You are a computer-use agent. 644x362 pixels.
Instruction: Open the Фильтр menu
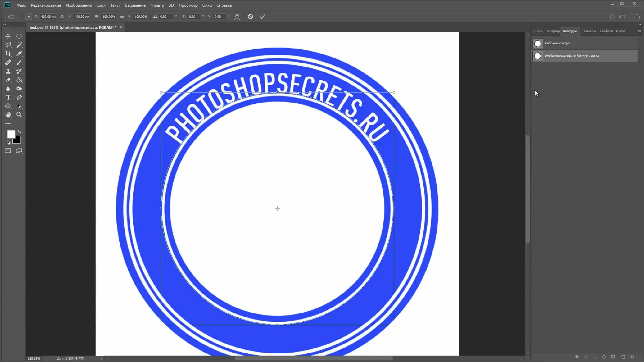(157, 5)
